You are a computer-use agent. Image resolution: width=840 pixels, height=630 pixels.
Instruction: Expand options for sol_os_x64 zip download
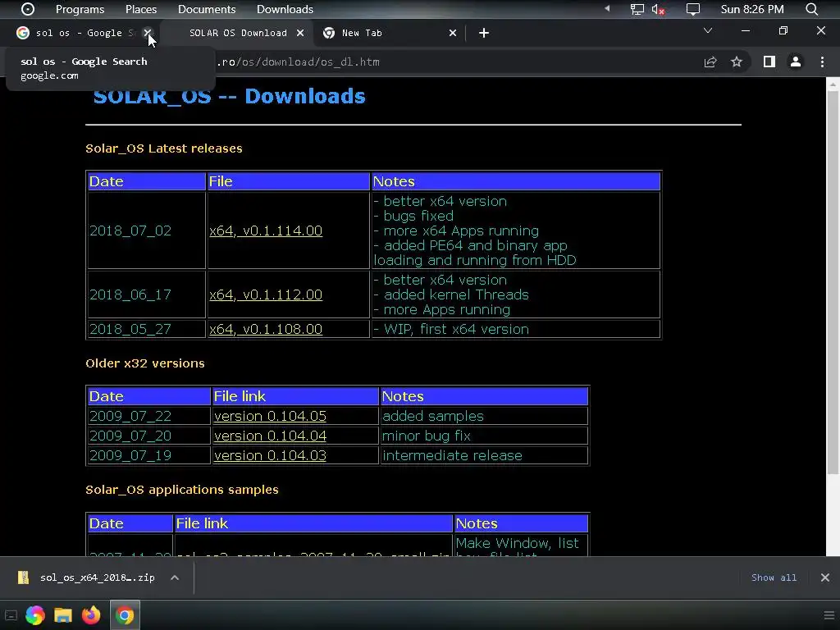[175, 577]
